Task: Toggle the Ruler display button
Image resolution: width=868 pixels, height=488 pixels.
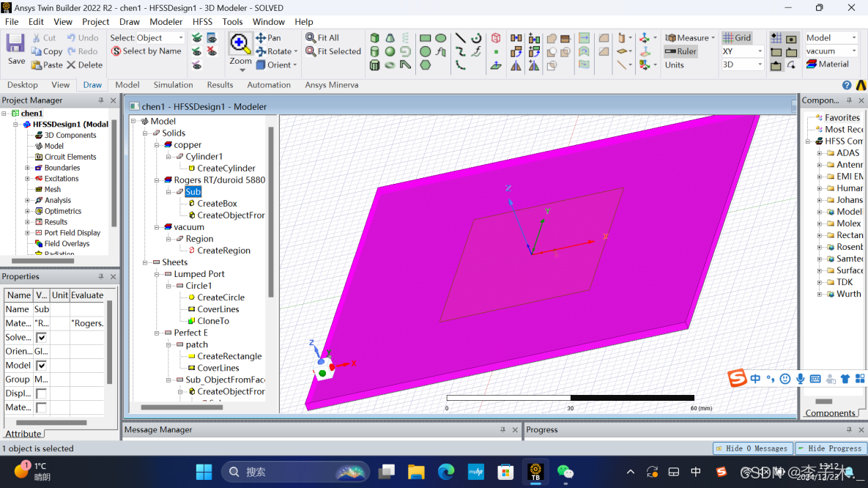Action: 680,51
